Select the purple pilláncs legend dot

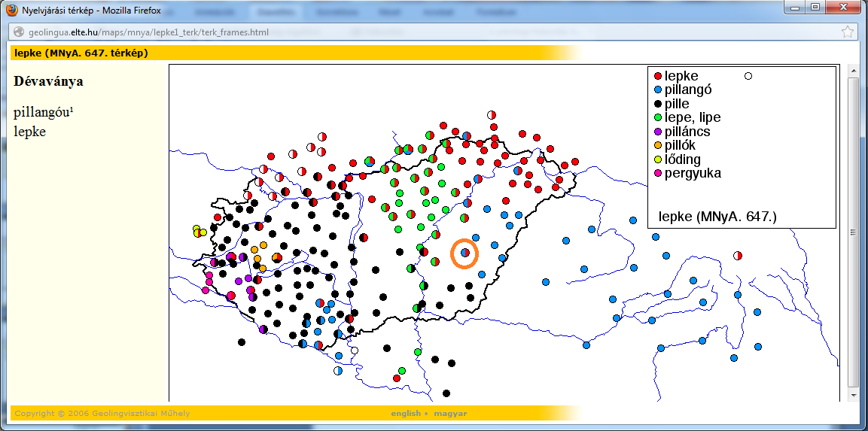point(657,132)
